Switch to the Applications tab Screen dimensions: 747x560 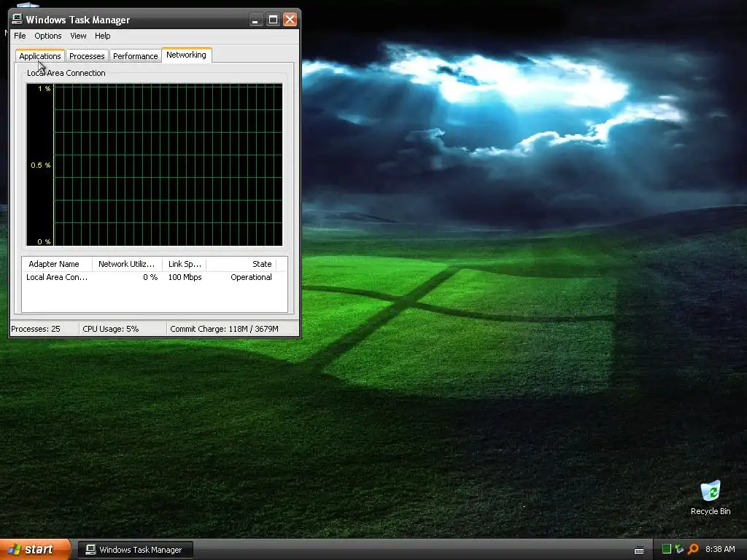40,55
